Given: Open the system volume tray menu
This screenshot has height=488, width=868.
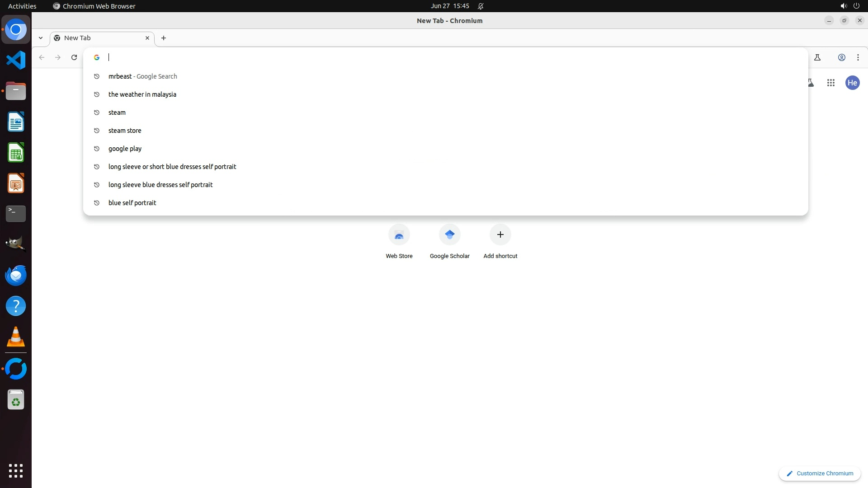Looking at the screenshot, I should pos(843,6).
